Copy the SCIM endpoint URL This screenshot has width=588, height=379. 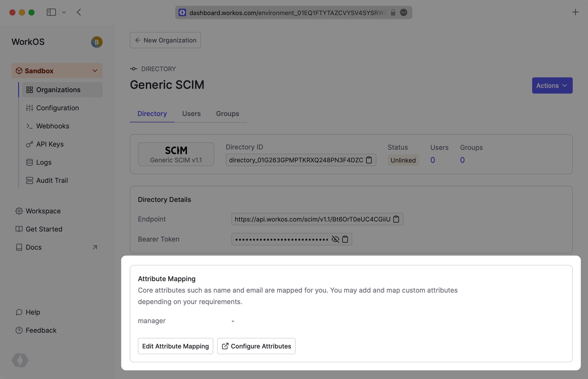point(396,219)
